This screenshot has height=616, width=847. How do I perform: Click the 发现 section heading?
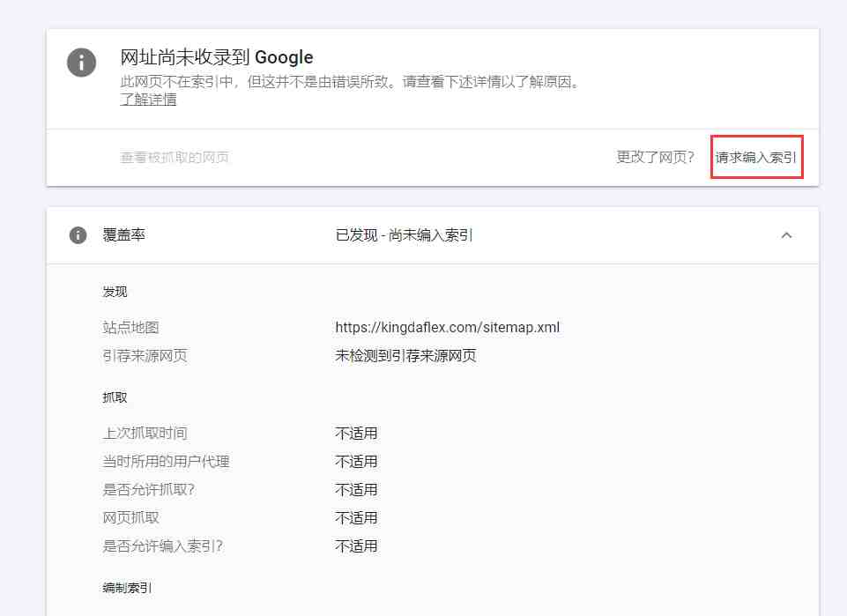[115, 292]
